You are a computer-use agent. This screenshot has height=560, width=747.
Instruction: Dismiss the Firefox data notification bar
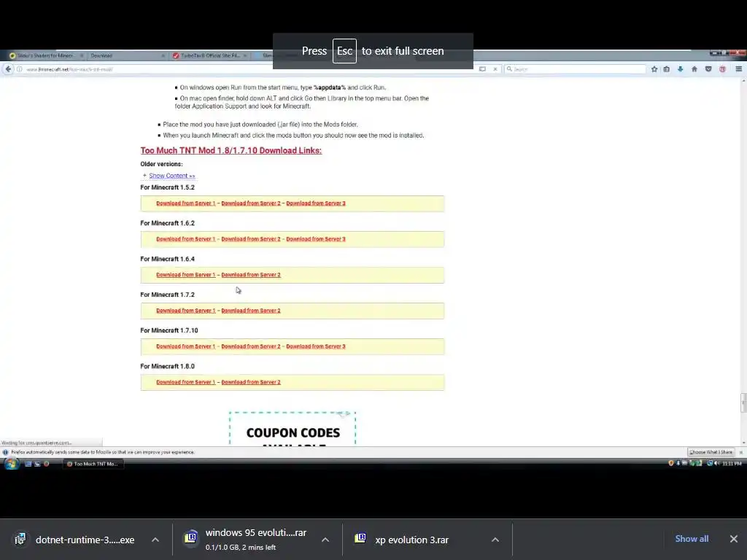coord(740,452)
